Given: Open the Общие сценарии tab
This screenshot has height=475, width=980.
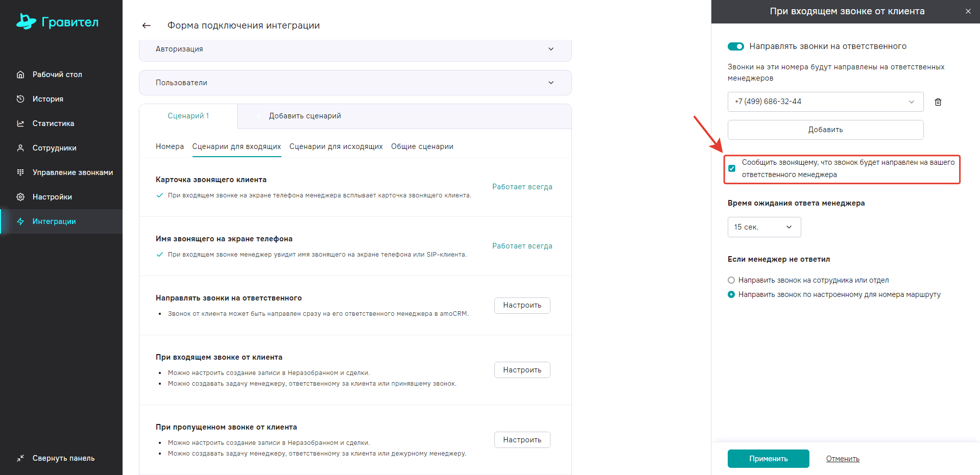Looking at the screenshot, I should (422, 146).
